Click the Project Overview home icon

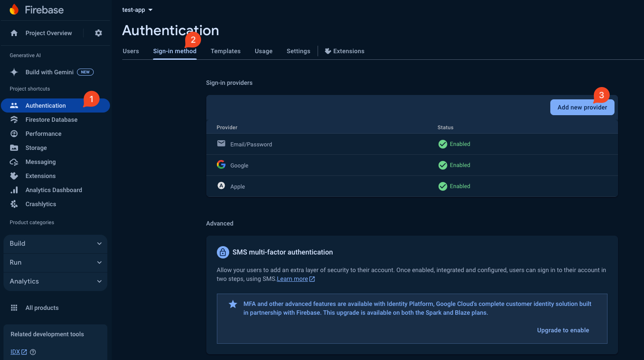pos(14,33)
